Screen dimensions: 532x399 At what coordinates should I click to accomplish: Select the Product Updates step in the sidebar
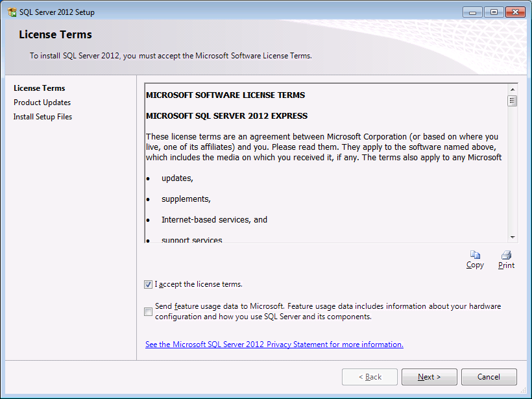42,103
